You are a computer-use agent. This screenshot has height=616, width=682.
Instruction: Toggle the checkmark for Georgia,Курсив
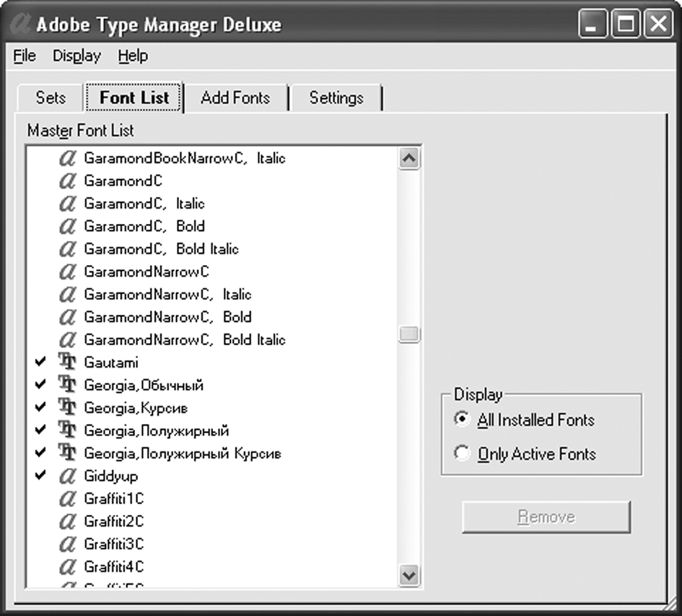pyautogui.click(x=40, y=407)
